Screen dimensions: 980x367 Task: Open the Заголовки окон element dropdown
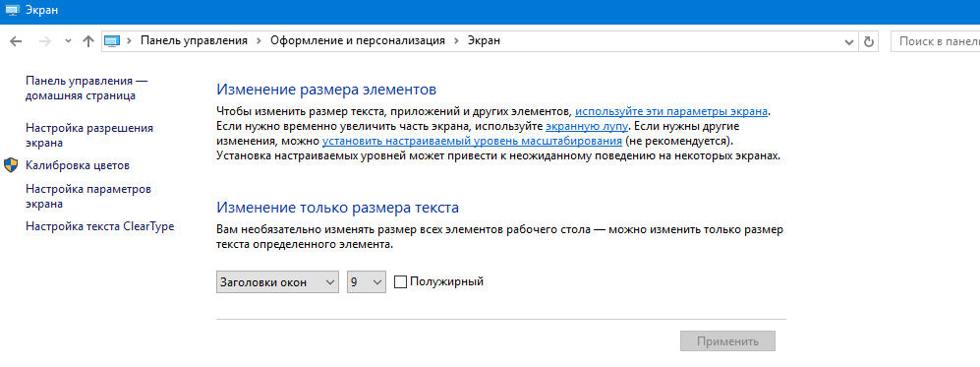(x=277, y=282)
